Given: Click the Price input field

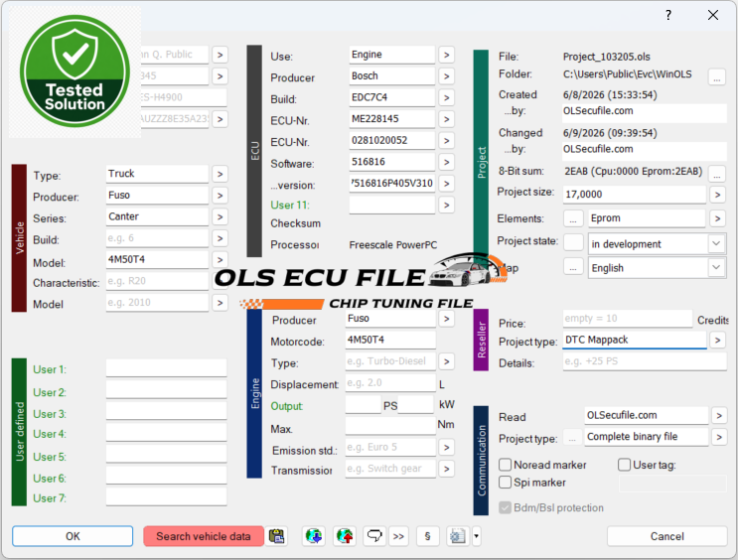Looking at the screenshot, I should [x=628, y=319].
